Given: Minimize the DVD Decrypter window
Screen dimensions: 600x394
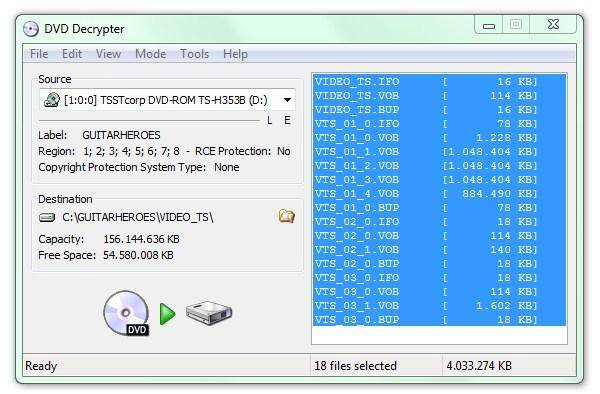Looking at the screenshot, I should (x=489, y=26).
